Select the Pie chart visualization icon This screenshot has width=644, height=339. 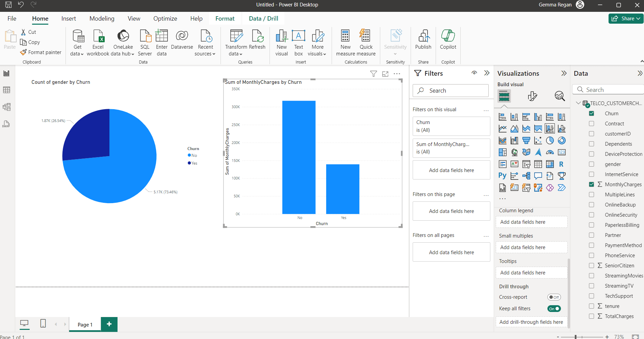(549, 140)
